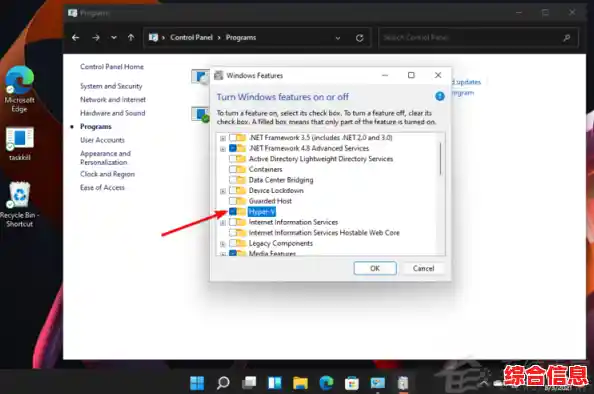
Task: Go up one level with Up arrow
Action: coord(131,38)
